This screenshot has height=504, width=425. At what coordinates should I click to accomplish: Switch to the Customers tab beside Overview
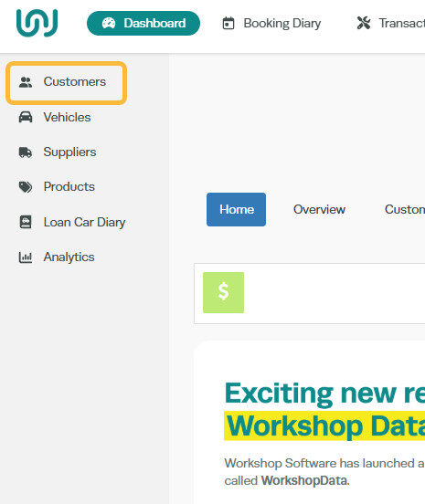point(405,210)
